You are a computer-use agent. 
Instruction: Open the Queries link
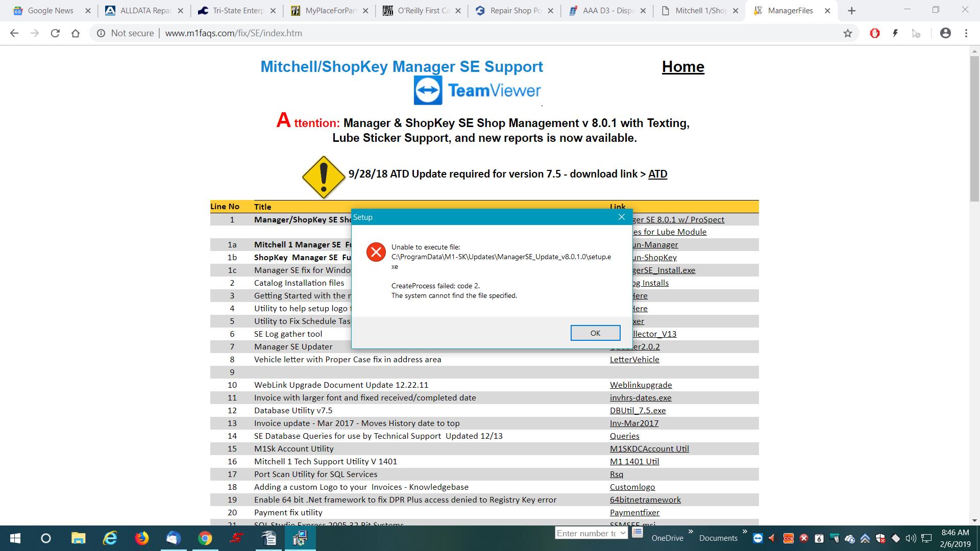(x=624, y=436)
